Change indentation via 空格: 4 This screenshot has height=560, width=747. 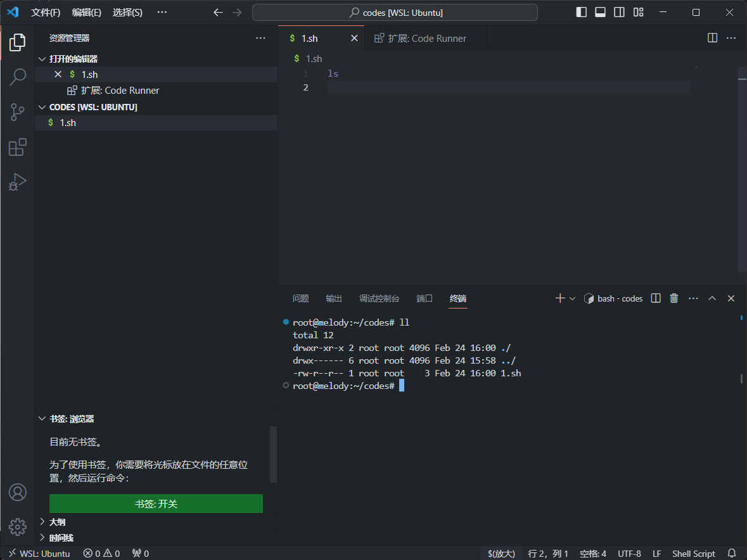pyautogui.click(x=592, y=553)
